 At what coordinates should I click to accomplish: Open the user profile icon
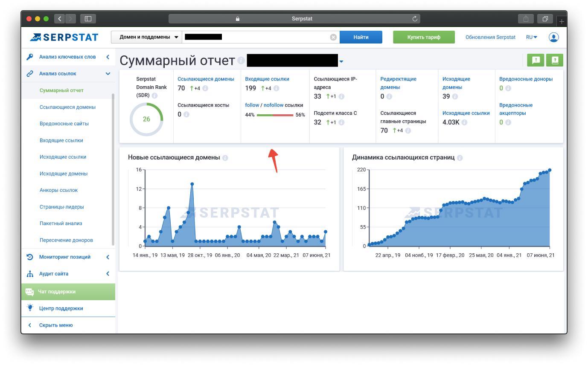coord(553,37)
